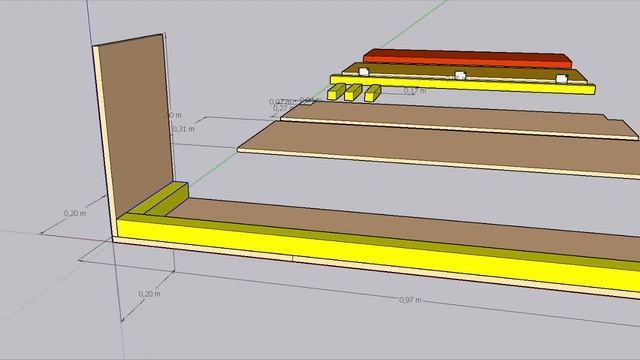
Task: Select the dark brown plate under the red block
Action: click(464, 72)
